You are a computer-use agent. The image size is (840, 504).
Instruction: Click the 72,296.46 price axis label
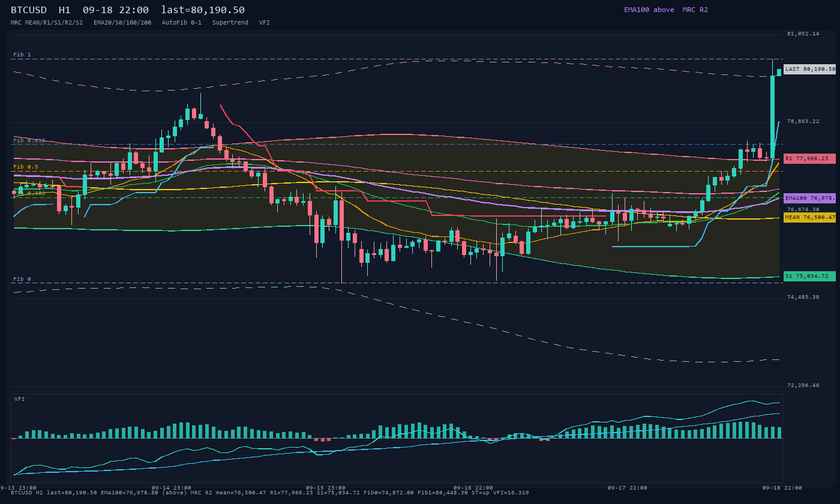pos(803,385)
